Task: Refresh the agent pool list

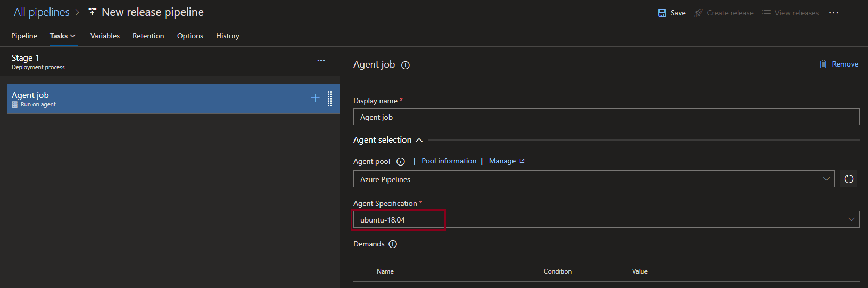Action: (849, 179)
